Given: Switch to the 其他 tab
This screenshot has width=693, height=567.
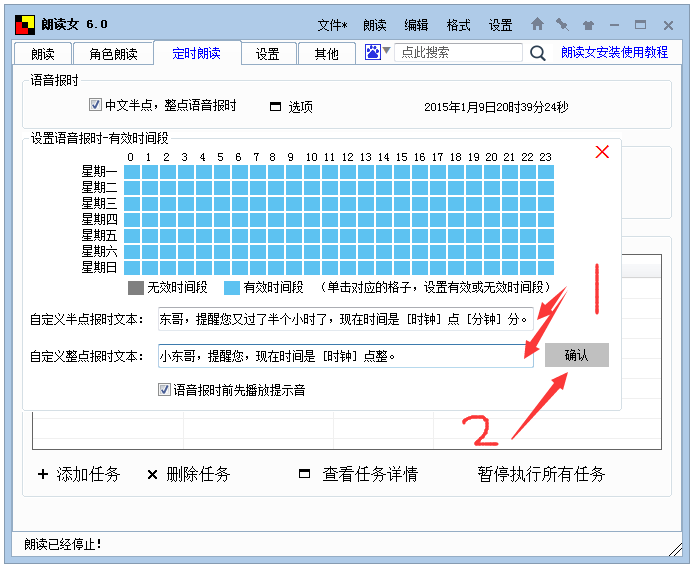Looking at the screenshot, I should [327, 54].
